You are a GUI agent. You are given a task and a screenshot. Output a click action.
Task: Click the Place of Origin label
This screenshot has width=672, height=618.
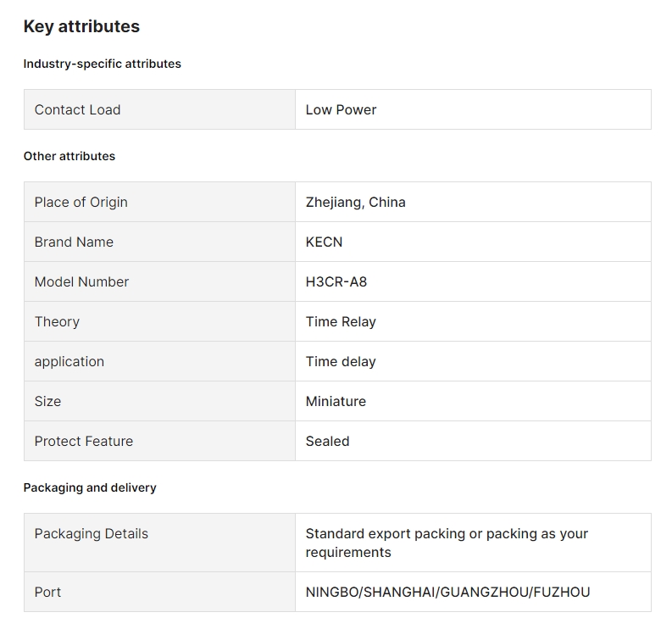coord(81,202)
